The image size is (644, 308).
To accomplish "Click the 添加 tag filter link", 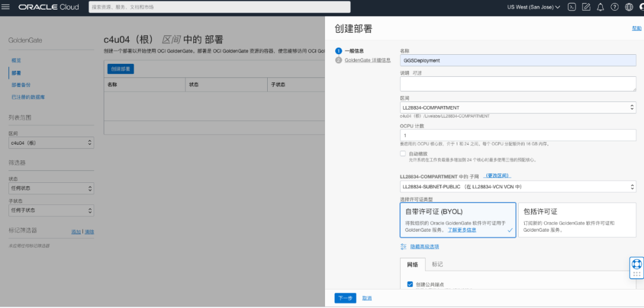I will 76,232.
